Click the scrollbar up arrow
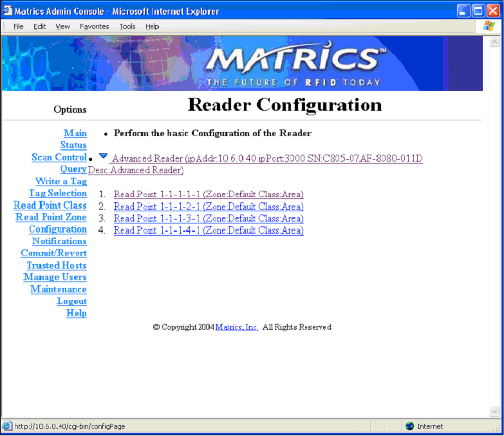504x436 pixels. (494, 42)
